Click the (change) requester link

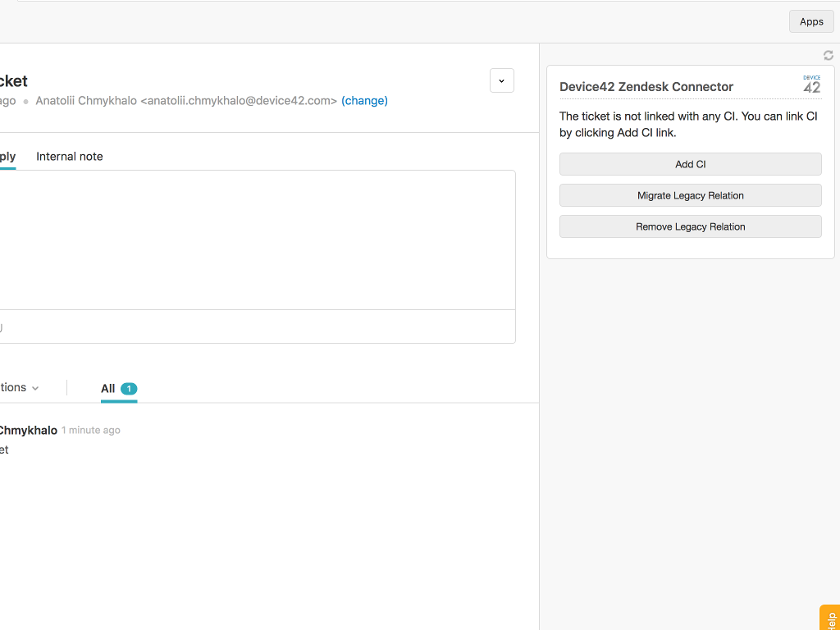[x=364, y=101]
